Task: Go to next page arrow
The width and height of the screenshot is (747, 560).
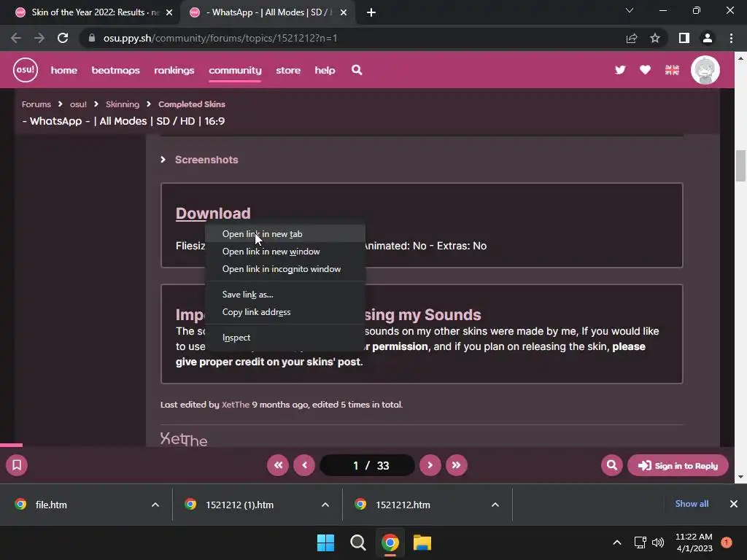Action: coord(430,464)
